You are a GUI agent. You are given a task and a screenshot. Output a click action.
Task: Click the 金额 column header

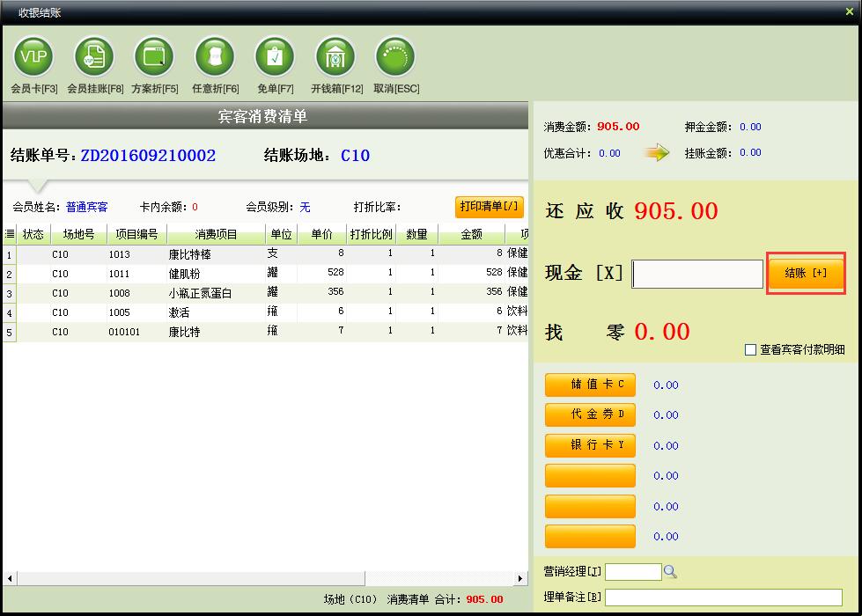472,234
